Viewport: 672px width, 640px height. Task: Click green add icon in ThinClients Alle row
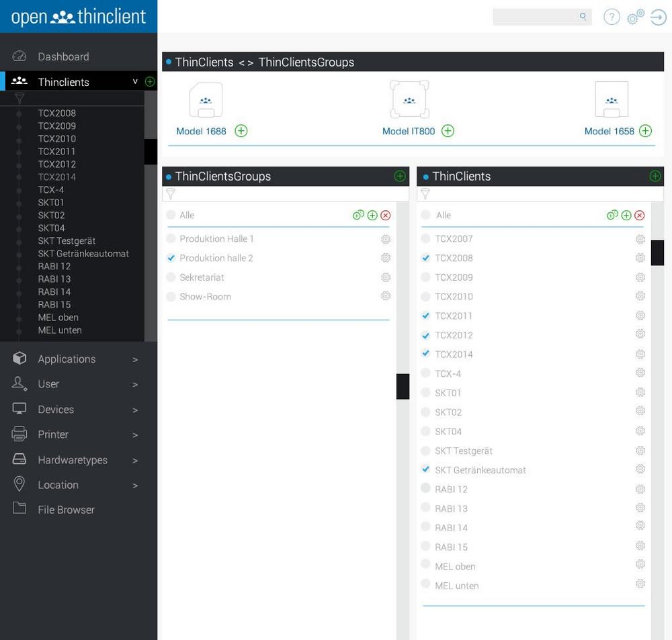click(626, 215)
